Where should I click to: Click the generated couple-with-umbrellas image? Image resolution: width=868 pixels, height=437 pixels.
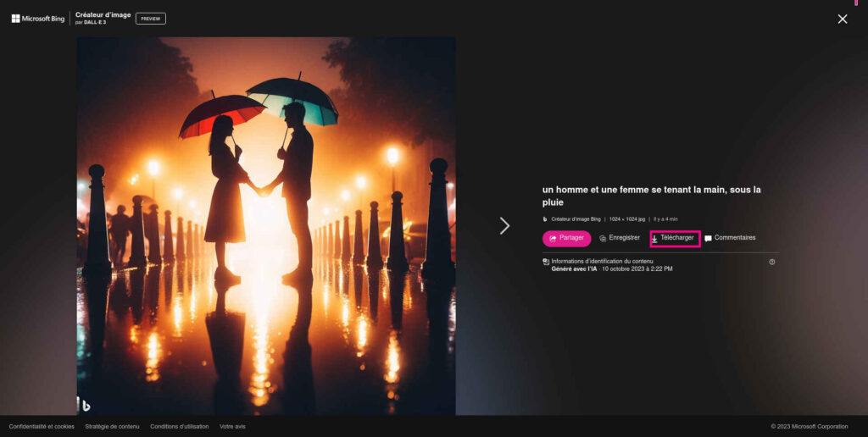(266, 225)
